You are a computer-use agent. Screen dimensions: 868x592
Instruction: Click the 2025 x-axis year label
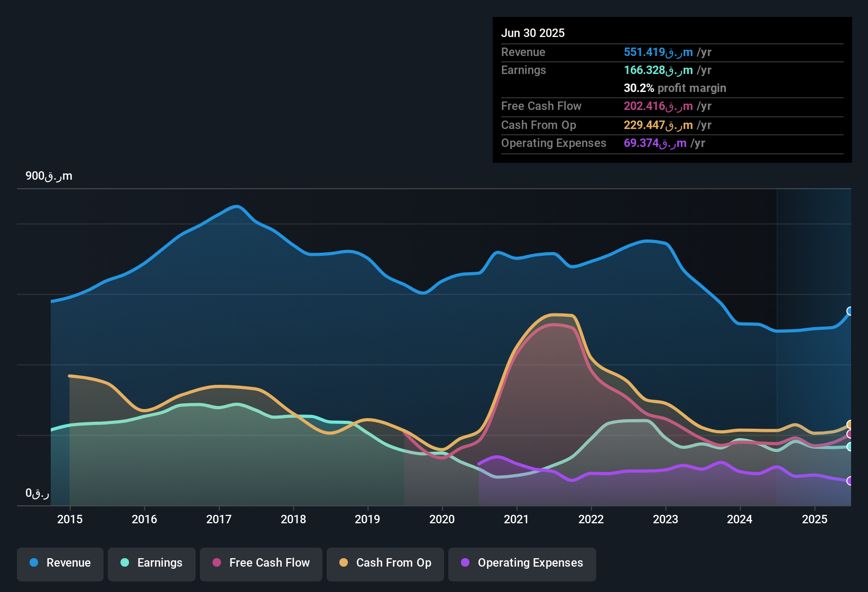tap(815, 520)
